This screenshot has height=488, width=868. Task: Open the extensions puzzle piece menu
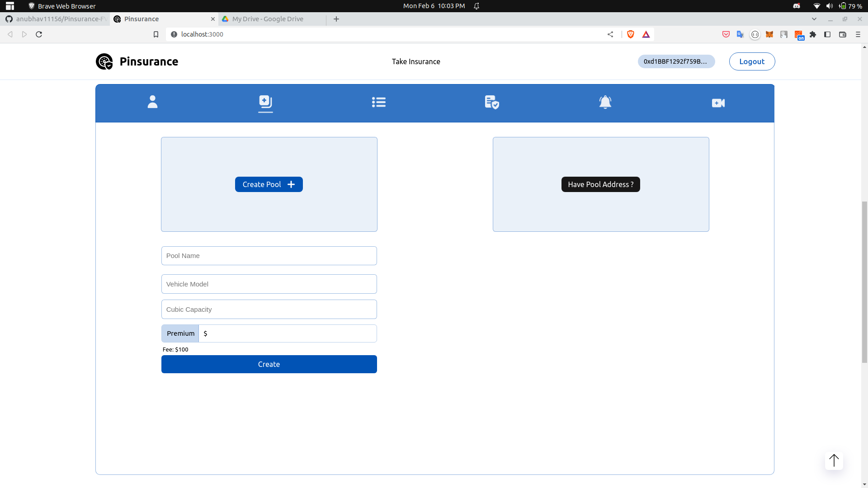813,34
